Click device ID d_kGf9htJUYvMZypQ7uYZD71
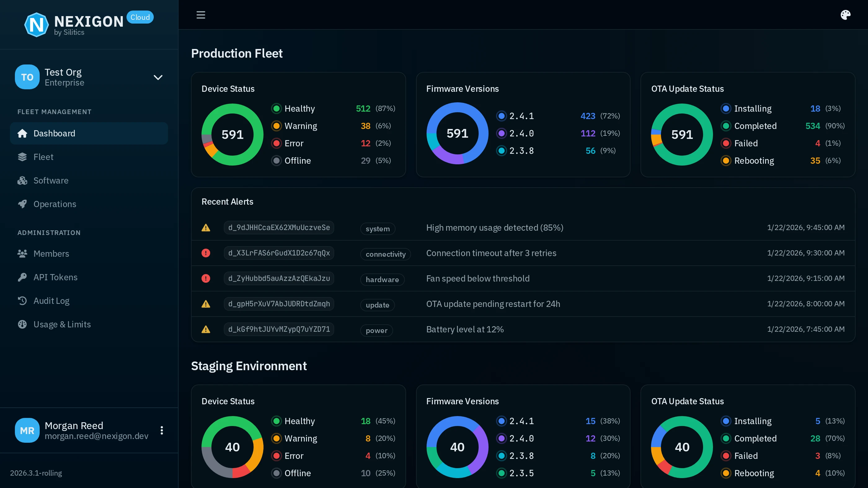This screenshot has height=488, width=868. [x=279, y=329]
